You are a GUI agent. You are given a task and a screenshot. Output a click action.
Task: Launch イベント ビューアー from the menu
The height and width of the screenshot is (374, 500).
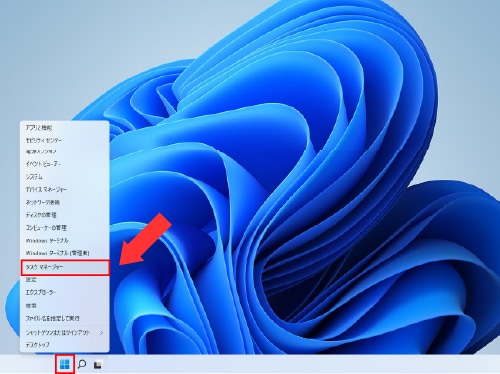[65, 164]
